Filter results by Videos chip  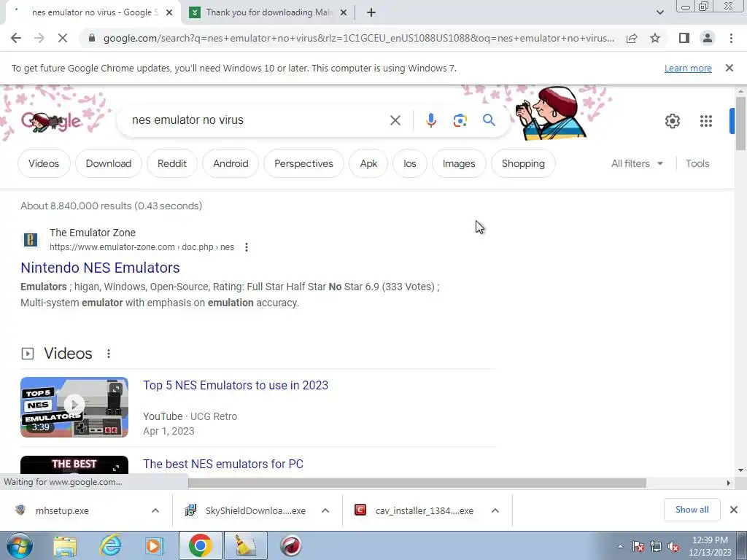(x=44, y=163)
